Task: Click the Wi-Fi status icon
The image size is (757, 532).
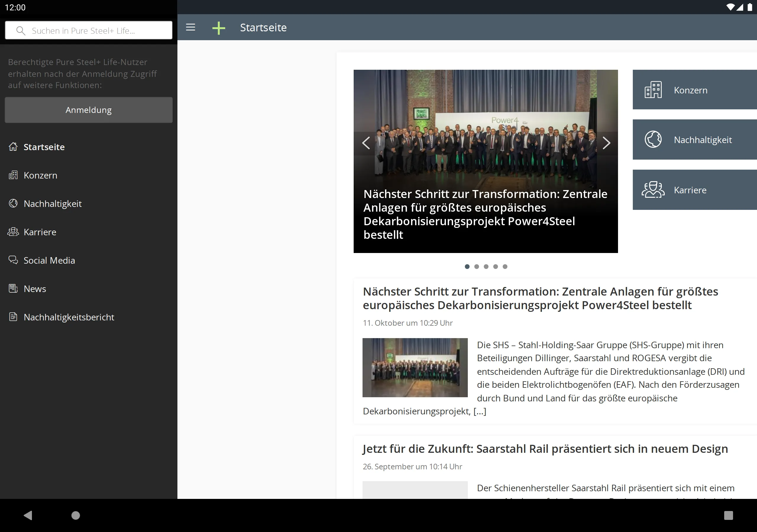Action: (730, 7)
